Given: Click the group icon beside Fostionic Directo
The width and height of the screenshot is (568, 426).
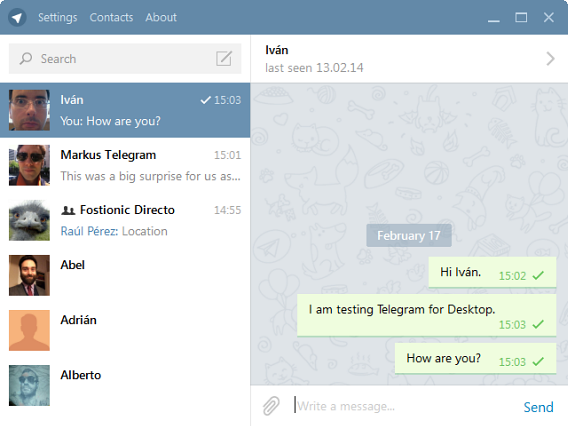Looking at the screenshot, I should [x=68, y=210].
